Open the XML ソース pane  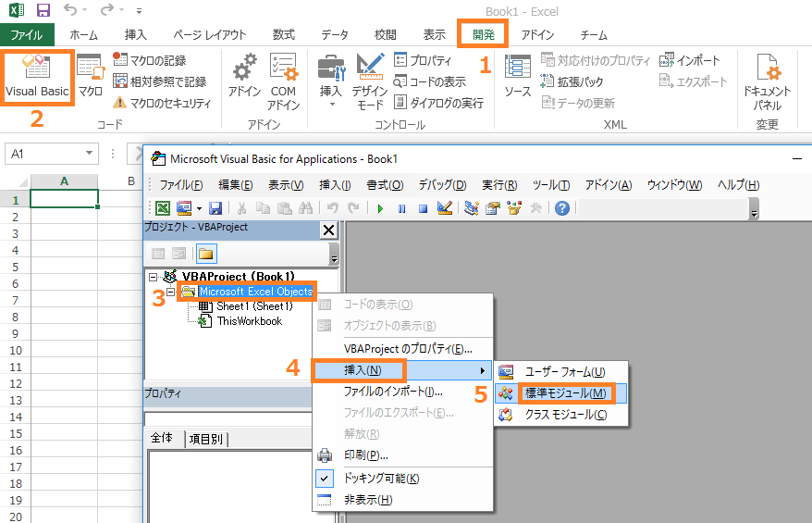click(517, 76)
